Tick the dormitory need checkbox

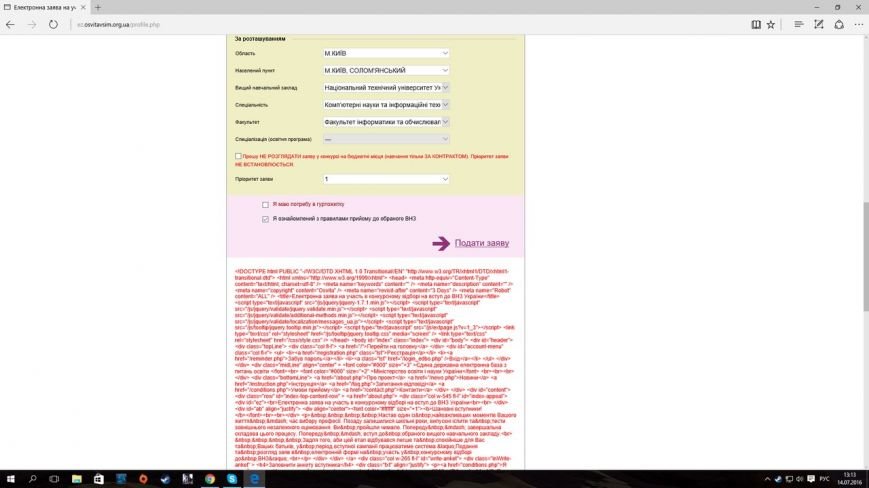tap(265, 204)
